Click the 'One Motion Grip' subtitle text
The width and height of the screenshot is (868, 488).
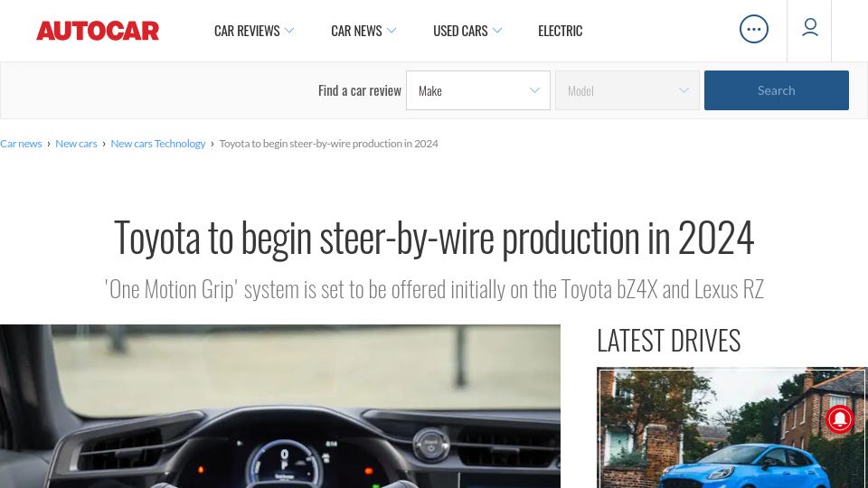[434, 289]
